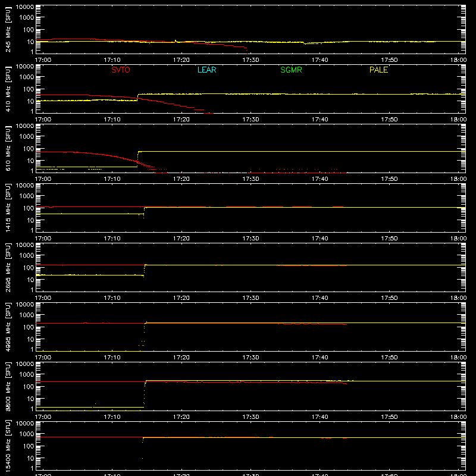
Task: Select the 245 MHz [SFU] axis title
Action: pyautogui.click(x=8, y=29)
